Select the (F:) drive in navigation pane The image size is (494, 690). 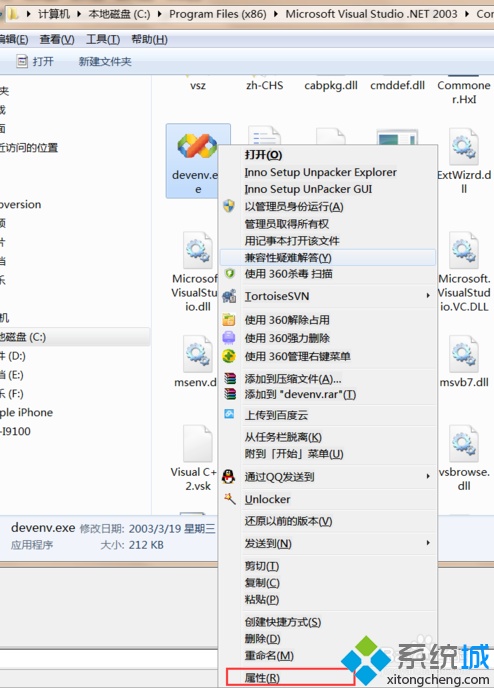[11, 393]
